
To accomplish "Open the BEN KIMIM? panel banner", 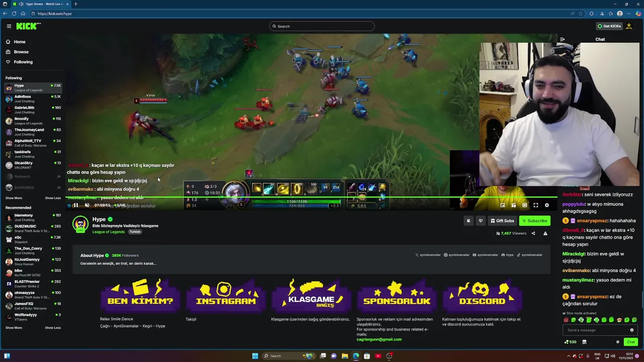I will coord(140,297).
